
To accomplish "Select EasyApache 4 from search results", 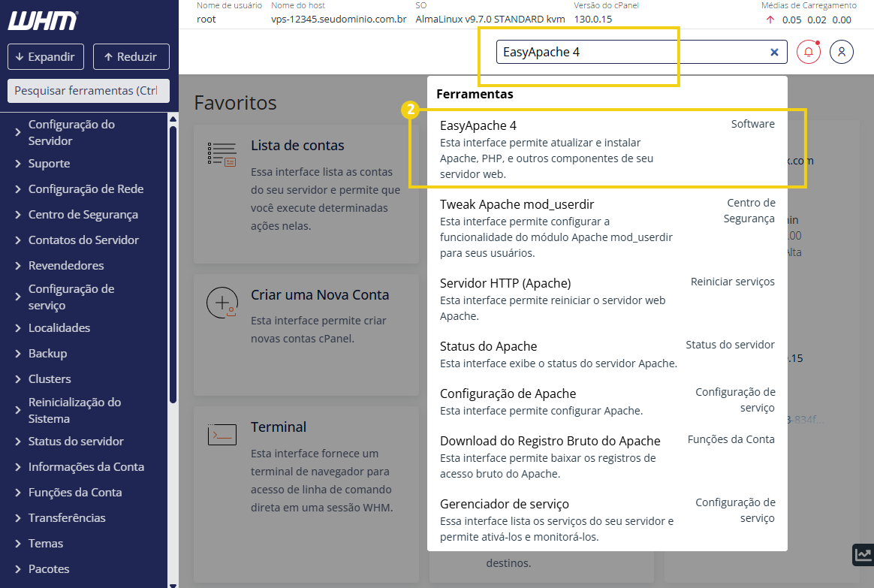I will [478, 125].
